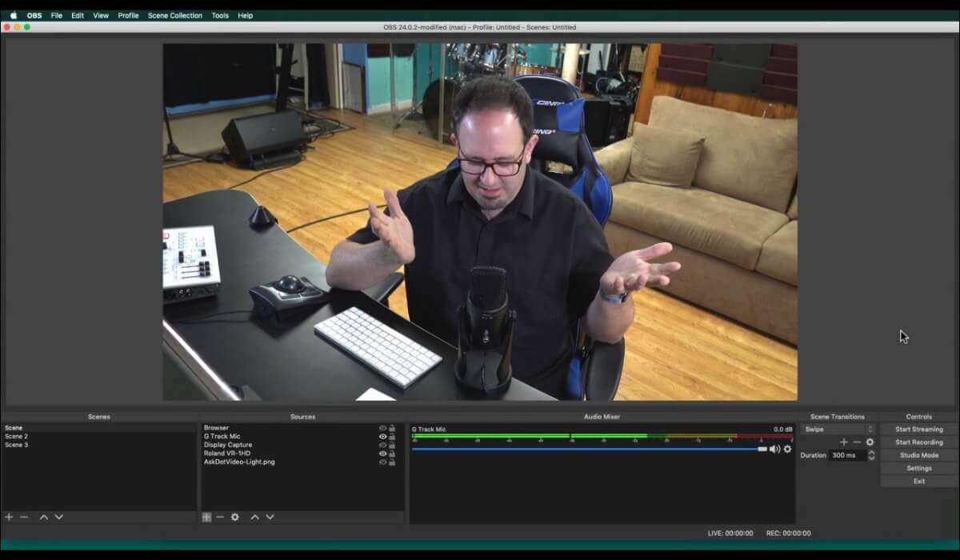Remove scene transition with minus icon
This screenshot has width=960, height=560.
(x=857, y=442)
